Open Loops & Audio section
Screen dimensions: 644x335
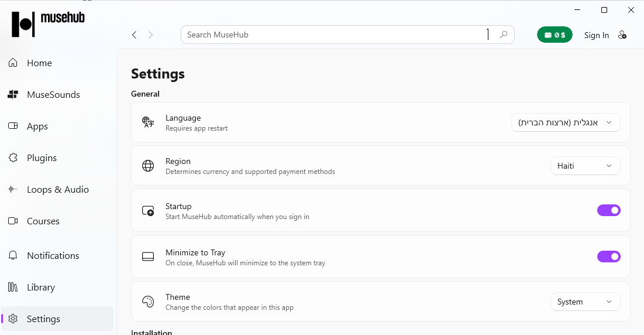(57, 190)
